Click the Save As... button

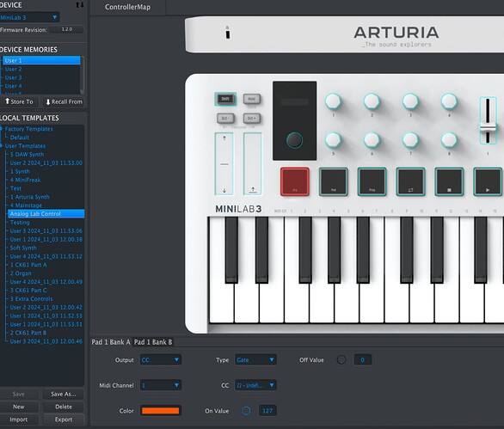[x=64, y=394]
